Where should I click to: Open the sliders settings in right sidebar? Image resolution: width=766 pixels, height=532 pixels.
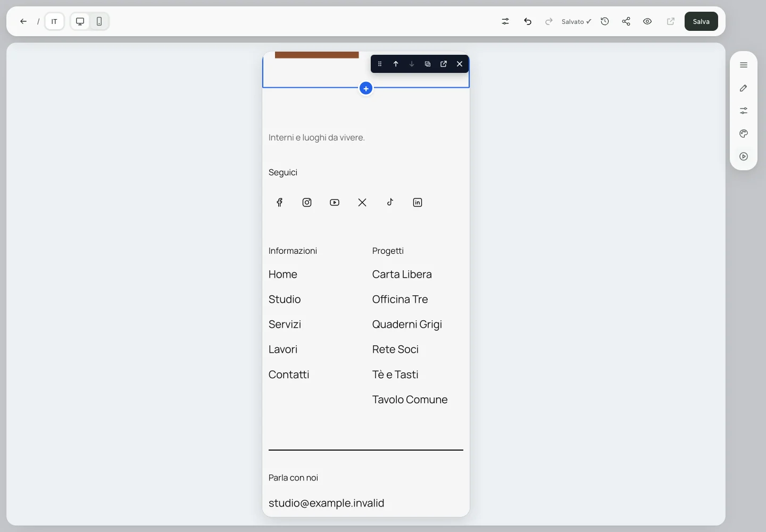pyautogui.click(x=744, y=111)
